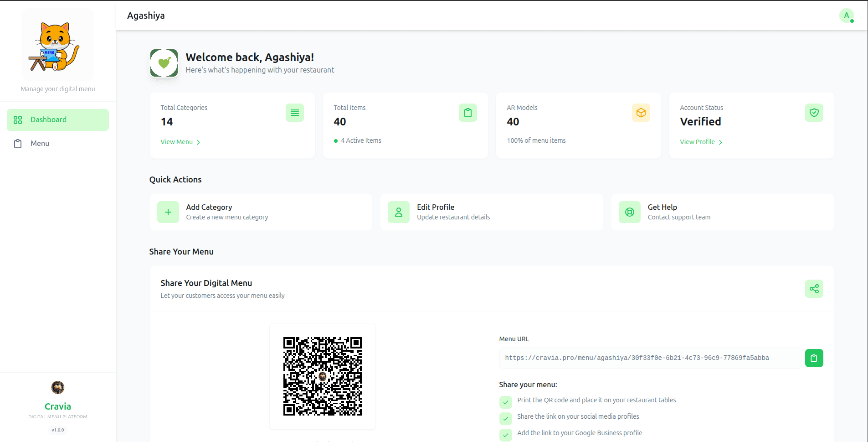Open the Menu sidebar item
868x442 pixels.
click(58, 144)
